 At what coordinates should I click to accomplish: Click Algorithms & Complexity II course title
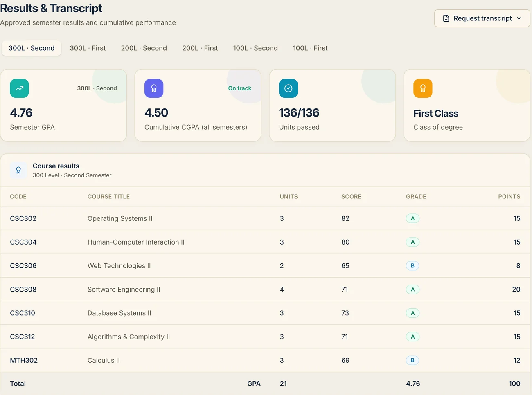click(x=128, y=337)
